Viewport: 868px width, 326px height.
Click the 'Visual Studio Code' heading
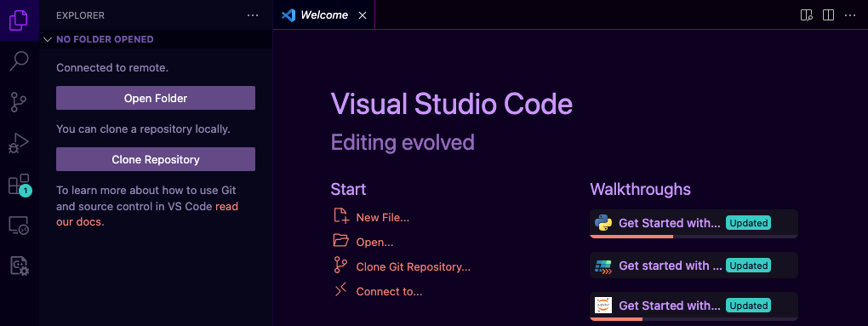(452, 104)
